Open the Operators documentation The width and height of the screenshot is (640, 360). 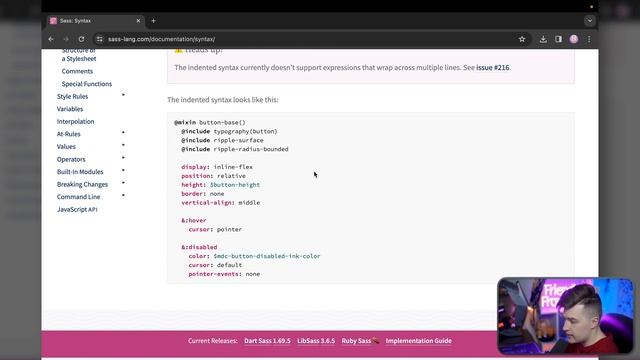tap(71, 159)
